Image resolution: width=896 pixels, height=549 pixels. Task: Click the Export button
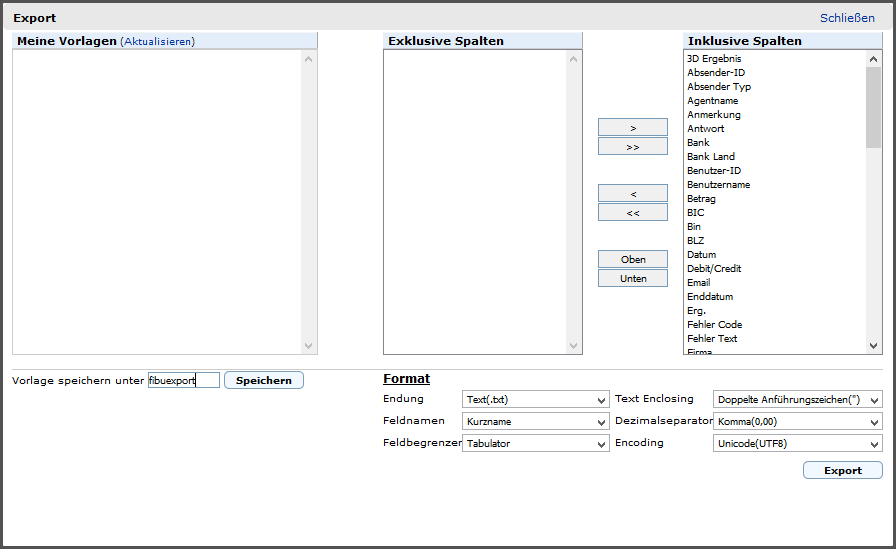842,470
